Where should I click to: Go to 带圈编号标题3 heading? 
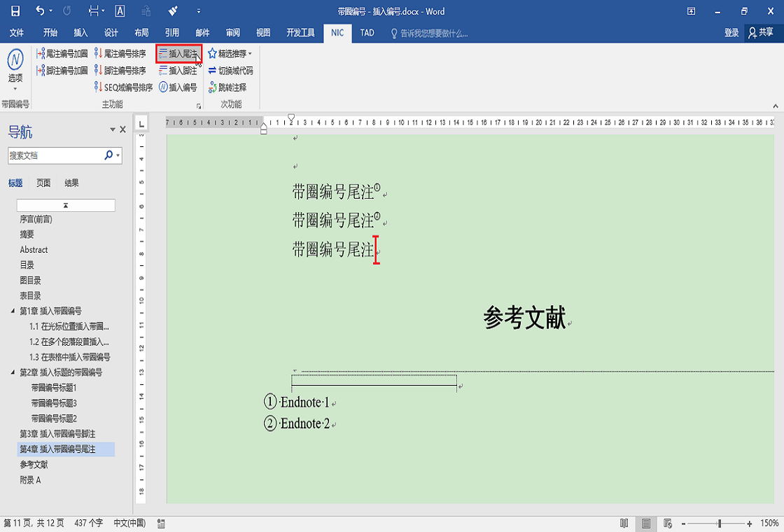point(54,403)
